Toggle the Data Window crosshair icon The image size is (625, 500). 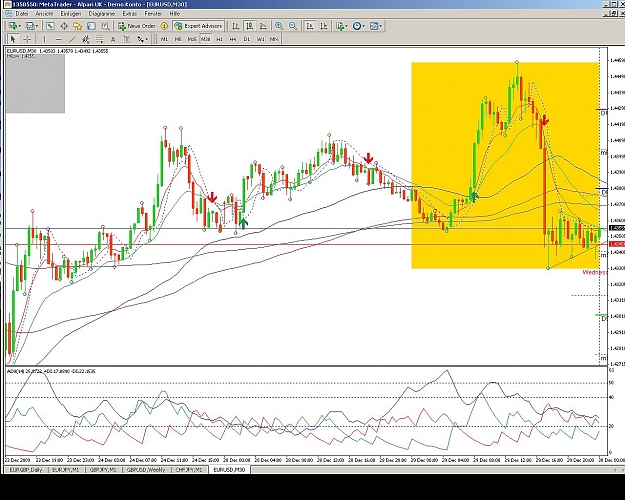click(64, 26)
